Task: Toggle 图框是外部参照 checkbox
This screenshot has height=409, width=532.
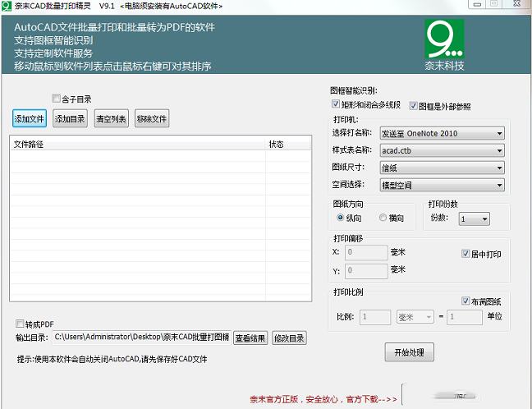Action: [413, 105]
